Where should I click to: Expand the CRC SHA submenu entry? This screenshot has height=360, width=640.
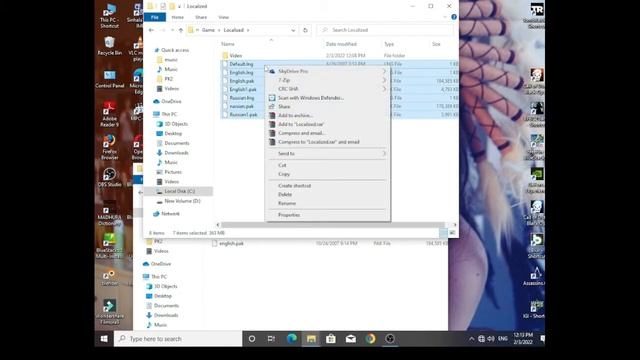tap(328, 89)
